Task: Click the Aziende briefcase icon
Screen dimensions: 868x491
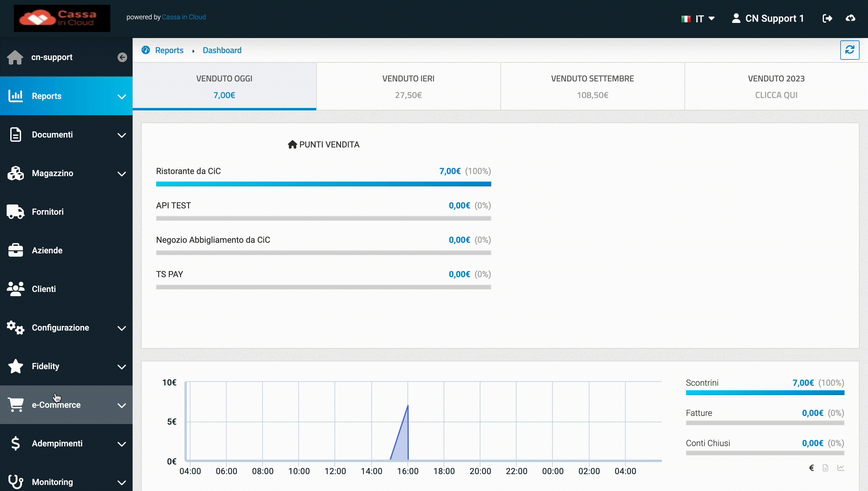Action: coord(15,250)
